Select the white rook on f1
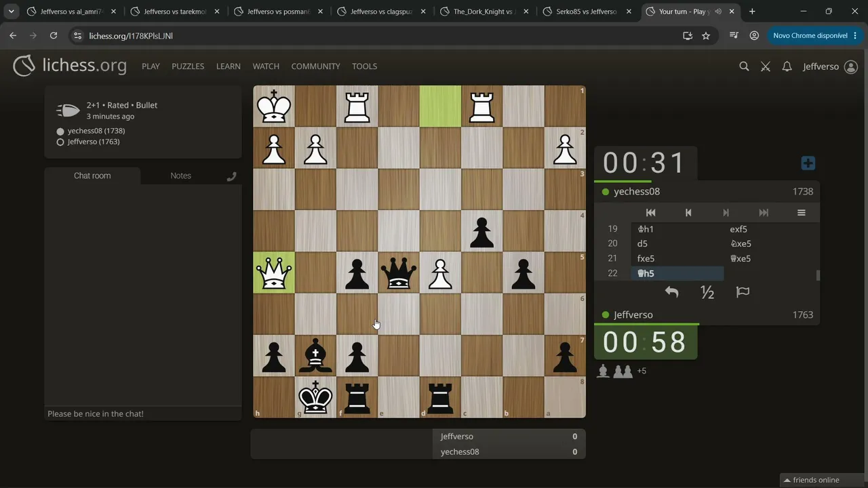Screen dimensions: 868x488 (357, 106)
